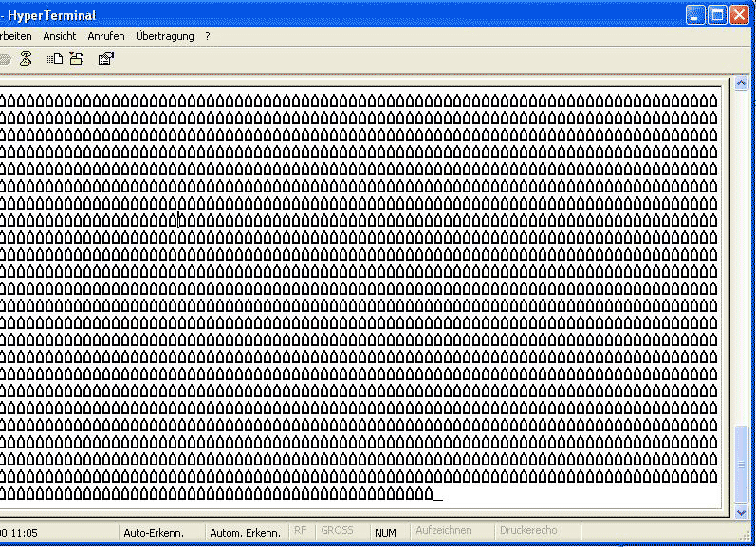756x547 pixels.
Task: Open the Anrufen menu
Action: (x=106, y=36)
